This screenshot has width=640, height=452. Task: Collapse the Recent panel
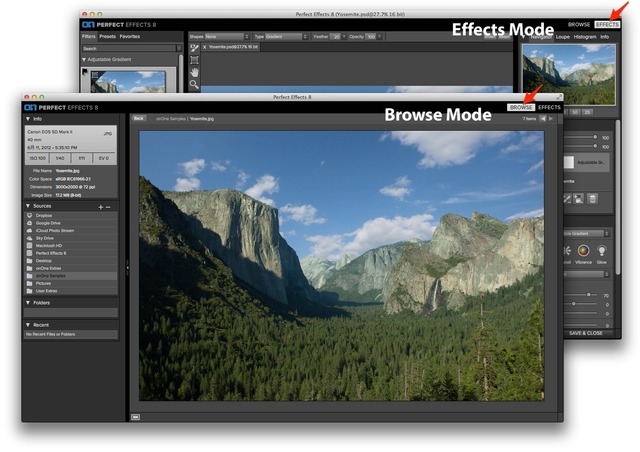coord(28,325)
